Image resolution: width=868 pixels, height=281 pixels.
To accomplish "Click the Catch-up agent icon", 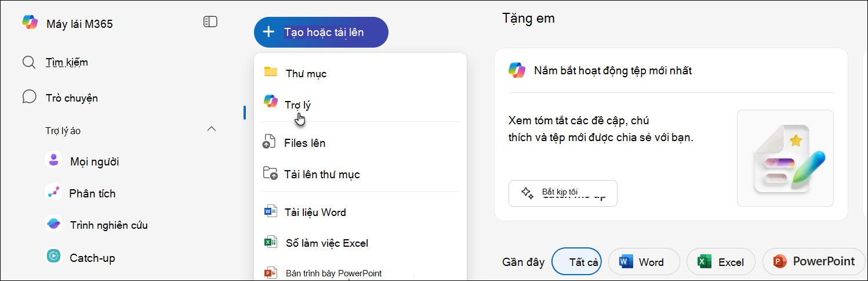I will (x=54, y=256).
